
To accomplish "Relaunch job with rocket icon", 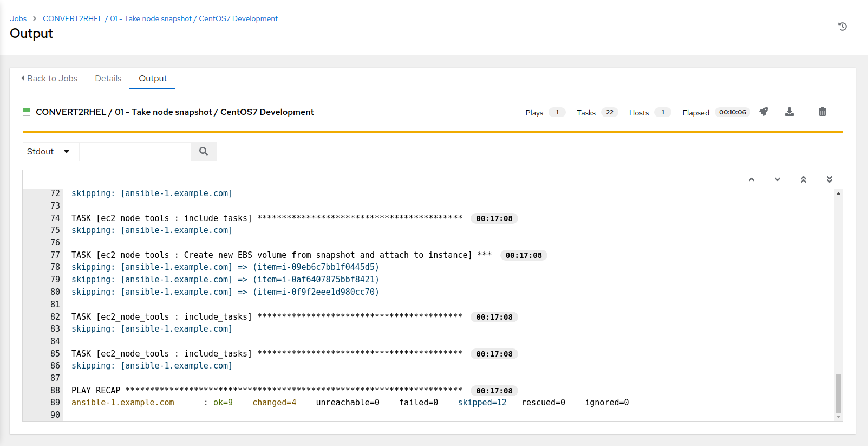I will click(763, 112).
